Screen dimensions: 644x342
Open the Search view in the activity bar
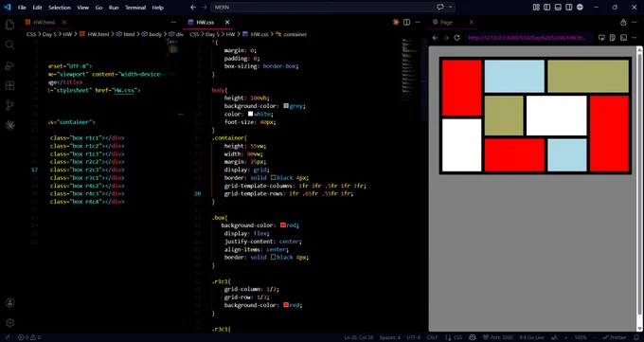(x=9, y=45)
